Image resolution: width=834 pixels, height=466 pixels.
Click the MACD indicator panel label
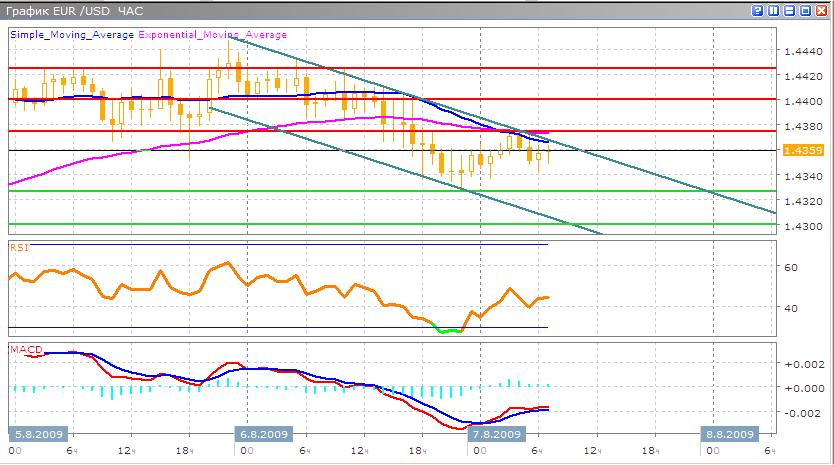(24, 349)
